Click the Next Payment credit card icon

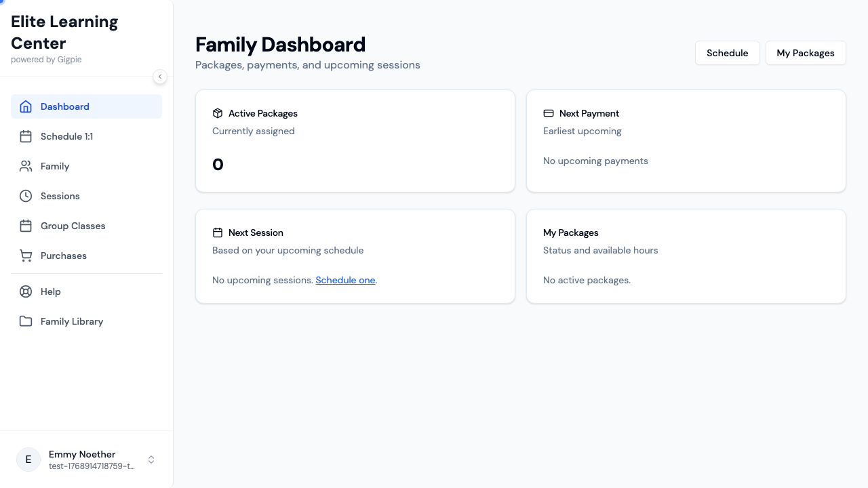point(549,113)
